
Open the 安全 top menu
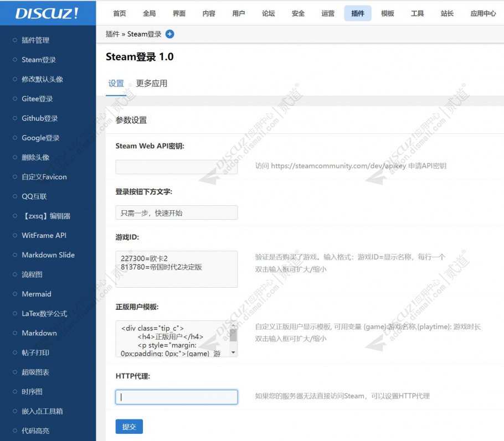click(298, 13)
